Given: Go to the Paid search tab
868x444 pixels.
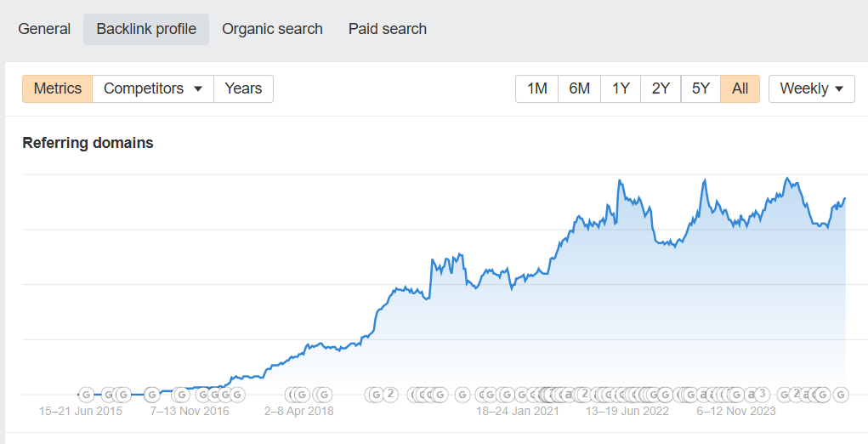Looking at the screenshot, I should tap(388, 29).
